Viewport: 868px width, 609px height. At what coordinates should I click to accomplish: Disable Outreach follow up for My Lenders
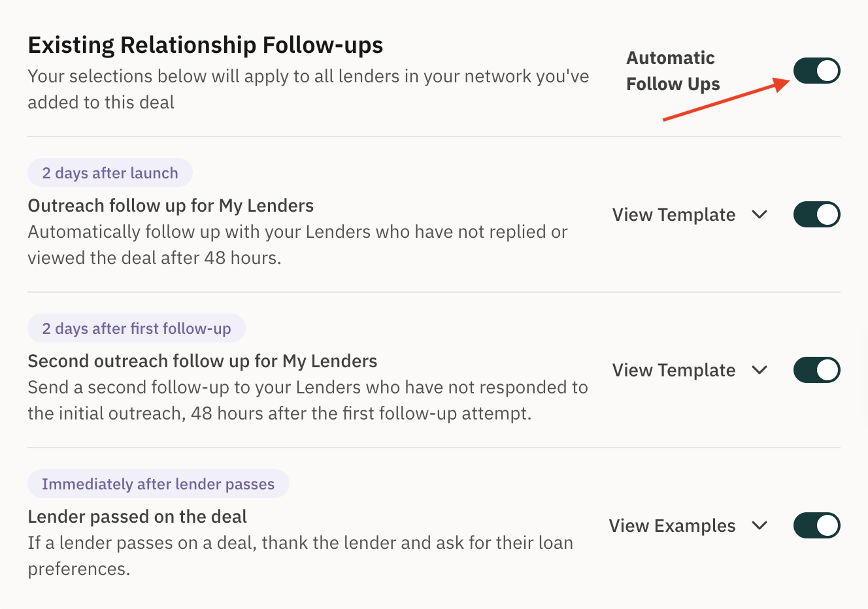[x=816, y=214]
